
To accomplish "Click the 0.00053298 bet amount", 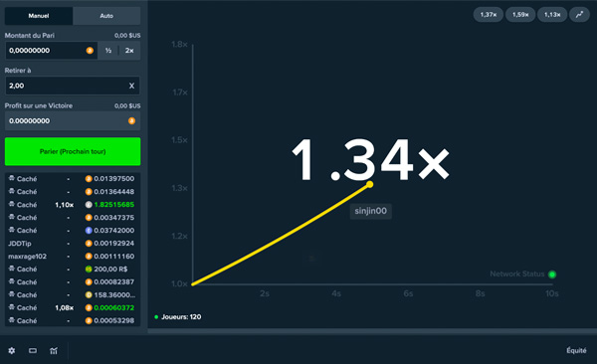I will (114, 320).
